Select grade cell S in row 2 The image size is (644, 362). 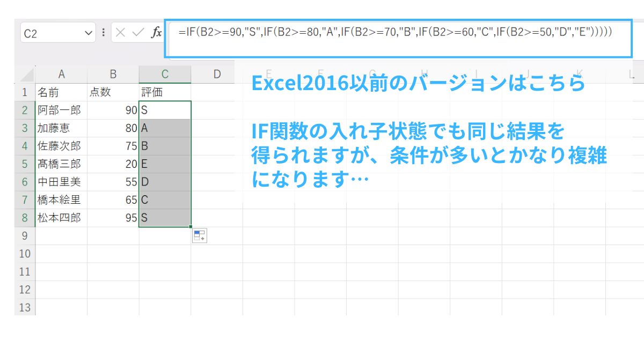165,110
